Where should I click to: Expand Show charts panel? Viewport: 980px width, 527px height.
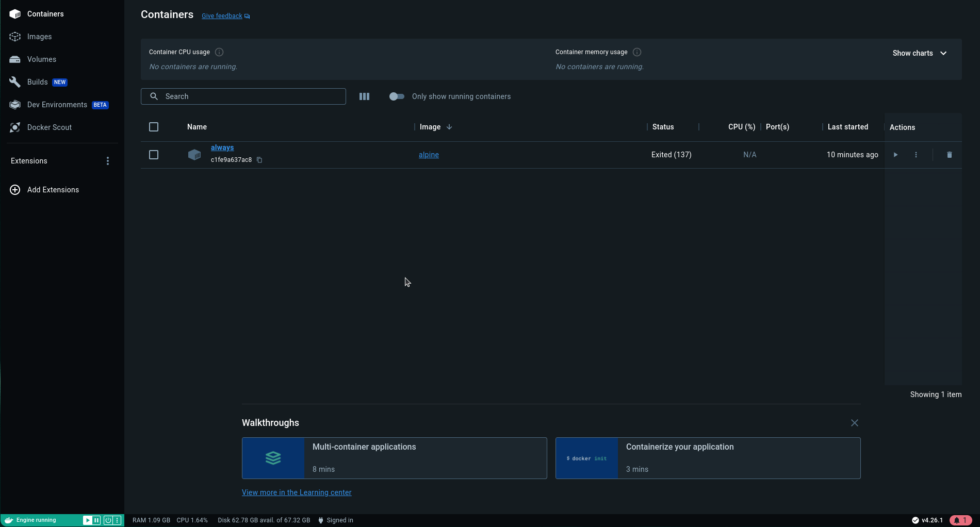pyautogui.click(x=920, y=53)
